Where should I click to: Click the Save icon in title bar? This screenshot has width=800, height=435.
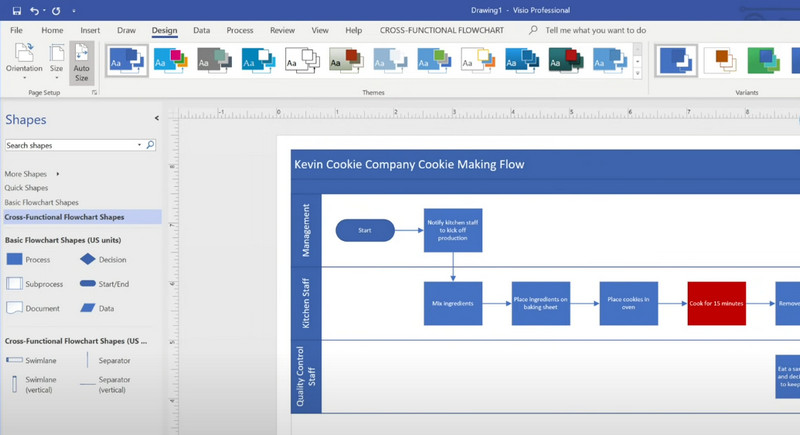[x=17, y=11]
